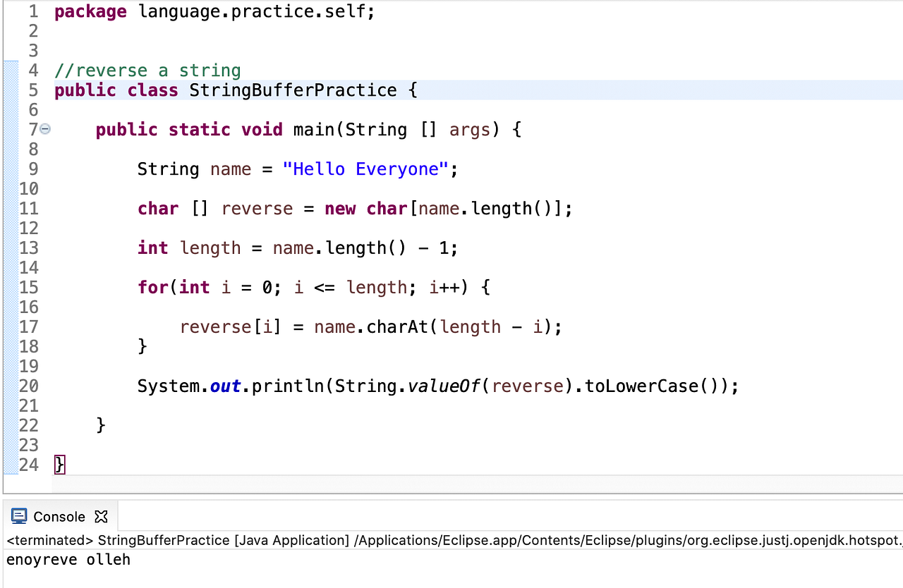Click the Console tab monitor icon
903x588 pixels.
(x=18, y=516)
